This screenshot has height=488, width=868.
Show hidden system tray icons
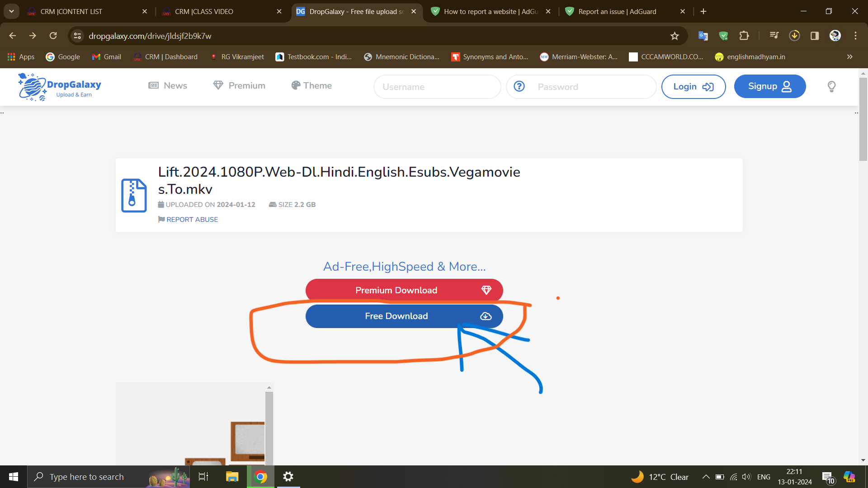click(706, 477)
